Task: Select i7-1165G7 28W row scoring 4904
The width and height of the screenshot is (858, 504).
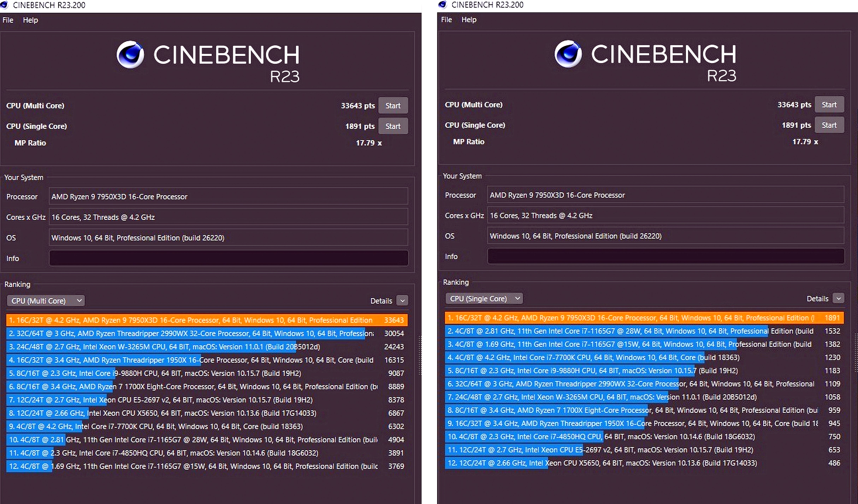Action: point(207,439)
